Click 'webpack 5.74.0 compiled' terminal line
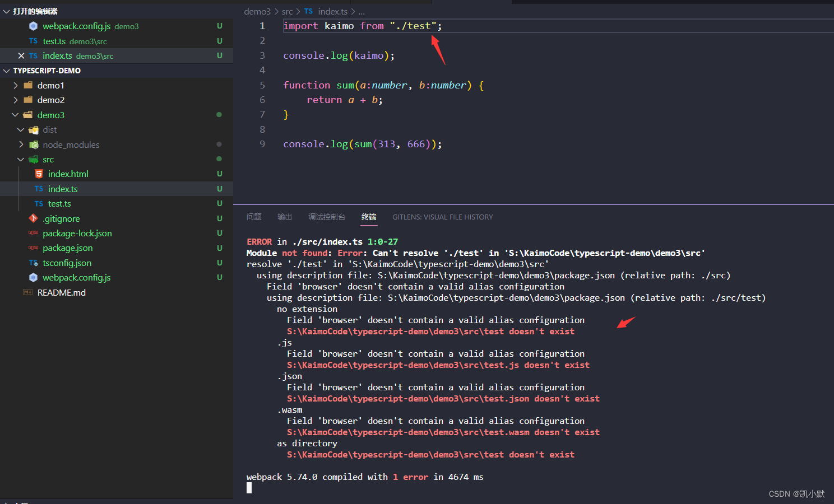The height and width of the screenshot is (504, 834). 365,477
